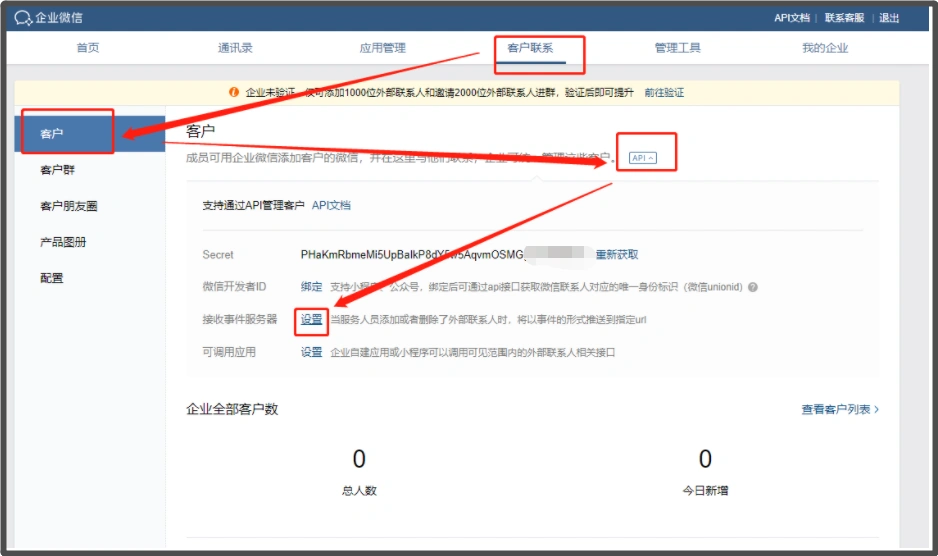Select the 客户联系 tab

(530, 48)
